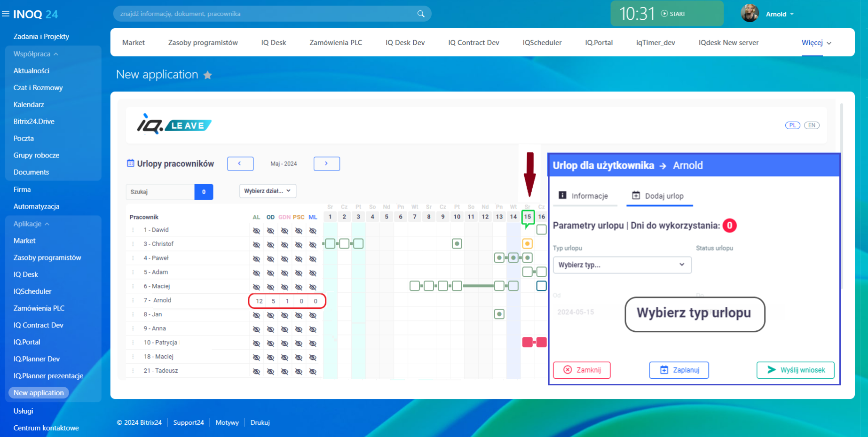Click Christof's leave marker on day 10
Screen dimensions: 868x437
point(457,244)
